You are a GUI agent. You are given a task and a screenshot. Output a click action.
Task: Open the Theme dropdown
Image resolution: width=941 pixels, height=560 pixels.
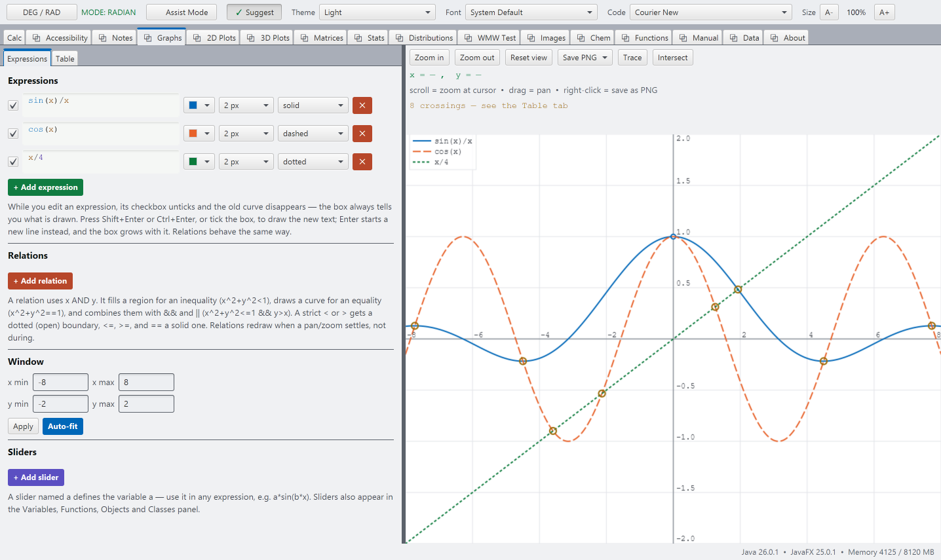(377, 12)
